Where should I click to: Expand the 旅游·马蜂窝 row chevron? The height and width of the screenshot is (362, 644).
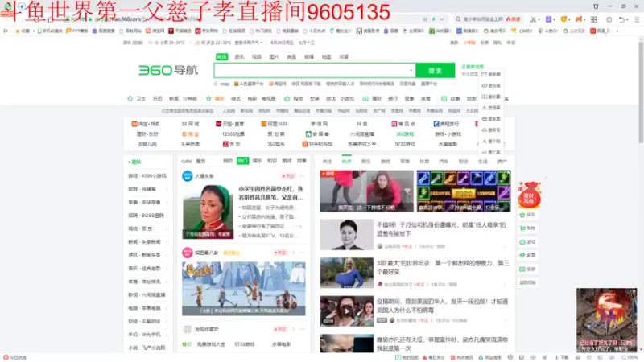167,189
